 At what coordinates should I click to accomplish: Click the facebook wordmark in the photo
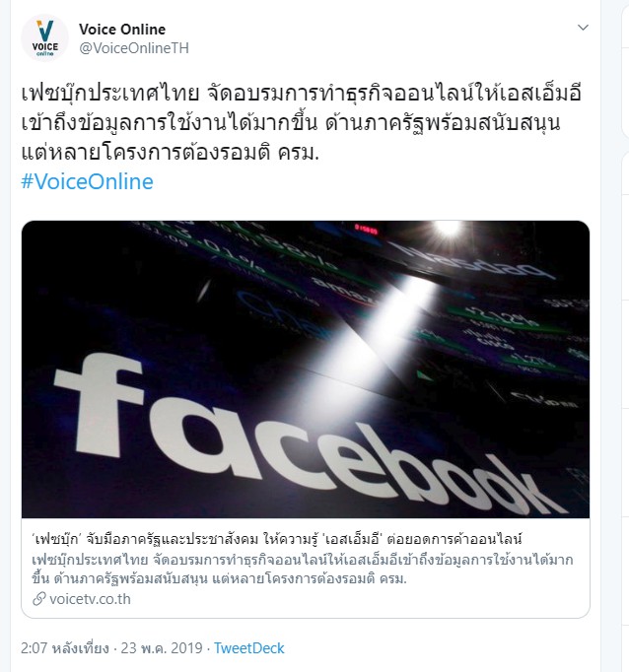point(309,433)
